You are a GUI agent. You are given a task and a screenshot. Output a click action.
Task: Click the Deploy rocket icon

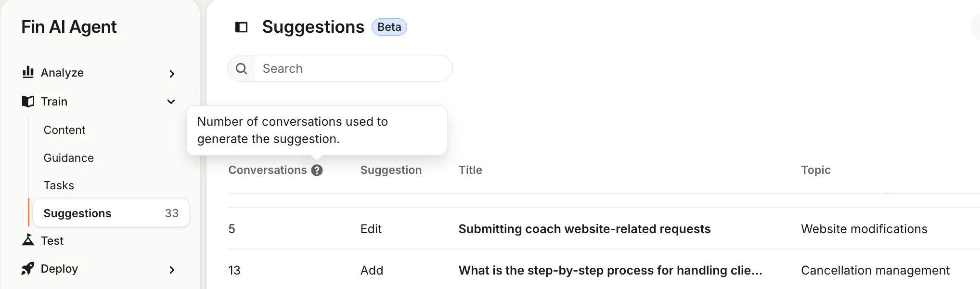pyautogui.click(x=28, y=268)
